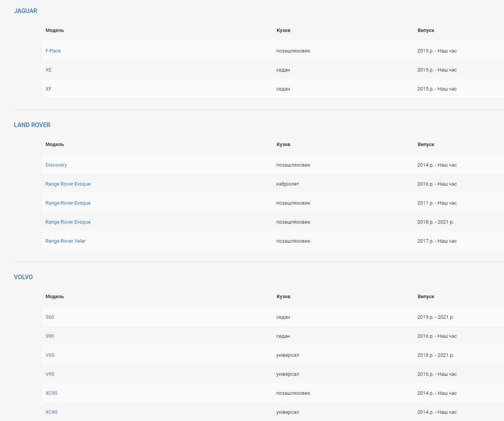Click the Land Rover table Випуск header
The image size is (504, 421).
426,144
